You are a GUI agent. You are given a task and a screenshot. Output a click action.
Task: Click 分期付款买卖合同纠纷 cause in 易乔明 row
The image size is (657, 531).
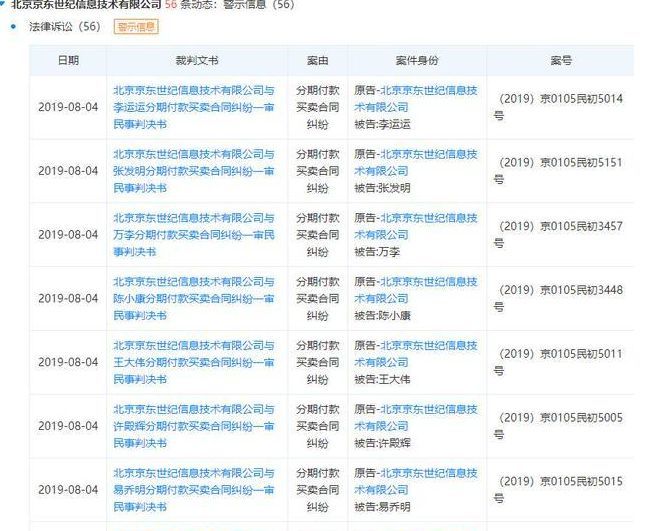[318, 490]
